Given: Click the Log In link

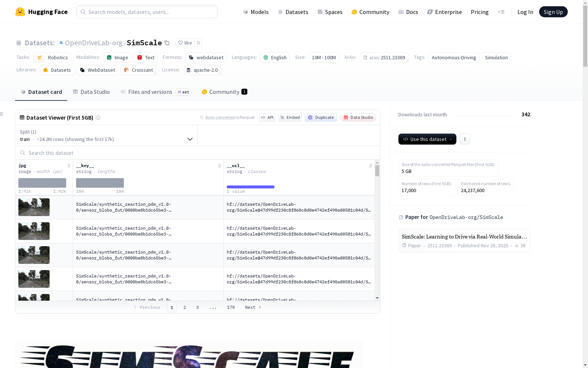Looking at the screenshot, I should pyautogui.click(x=525, y=12).
